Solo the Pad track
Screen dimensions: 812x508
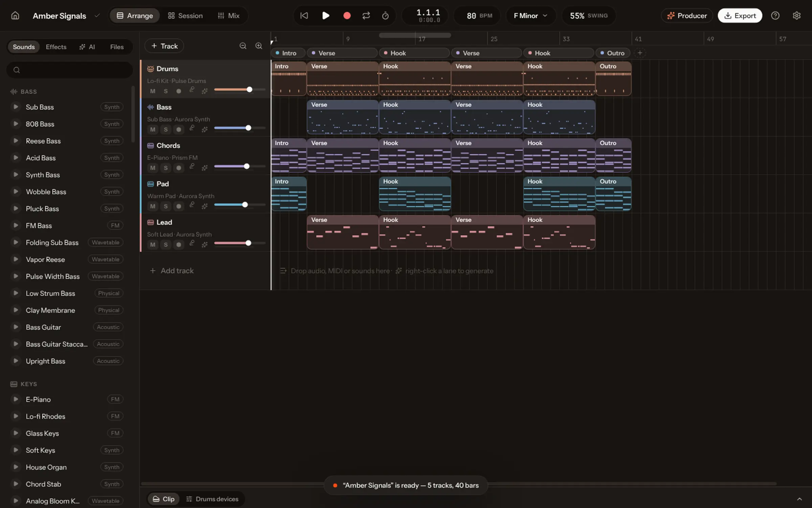[x=165, y=206]
